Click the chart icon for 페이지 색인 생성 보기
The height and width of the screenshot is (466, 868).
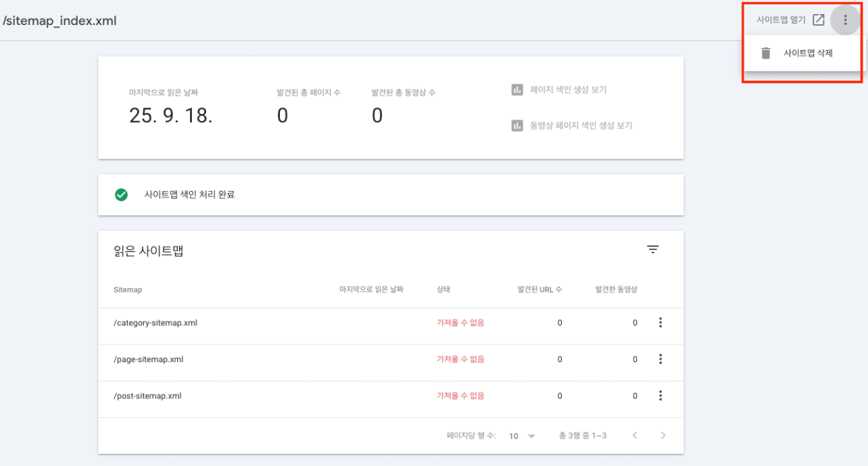(517, 90)
